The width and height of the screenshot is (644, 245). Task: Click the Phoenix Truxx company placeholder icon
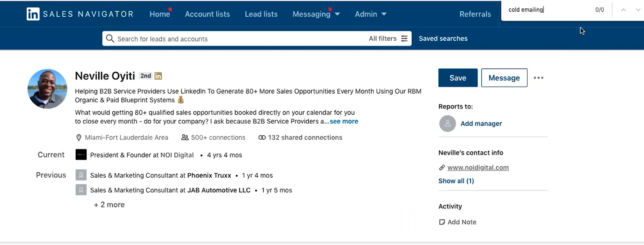[81, 175]
